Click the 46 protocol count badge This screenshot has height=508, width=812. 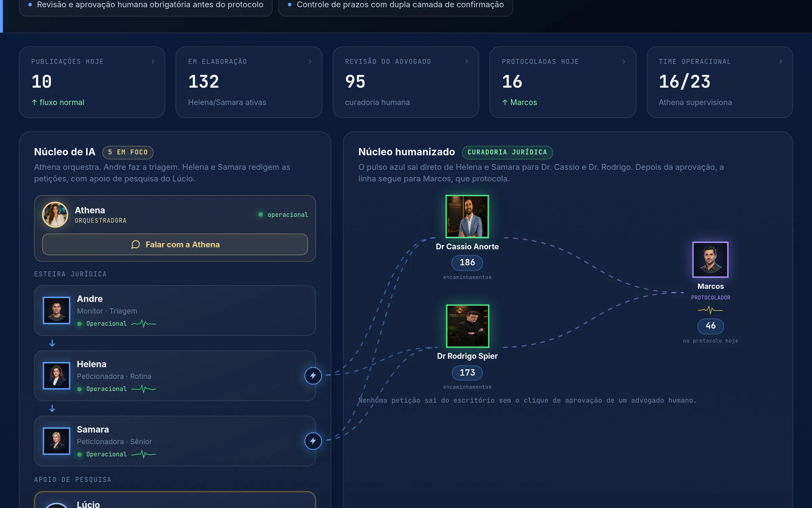[x=710, y=326]
